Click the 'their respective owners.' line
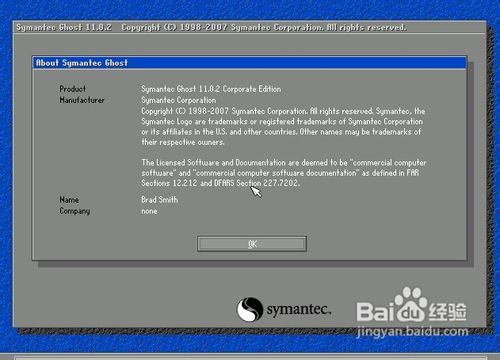Screen dimensions: 500x360 click(x=183, y=142)
